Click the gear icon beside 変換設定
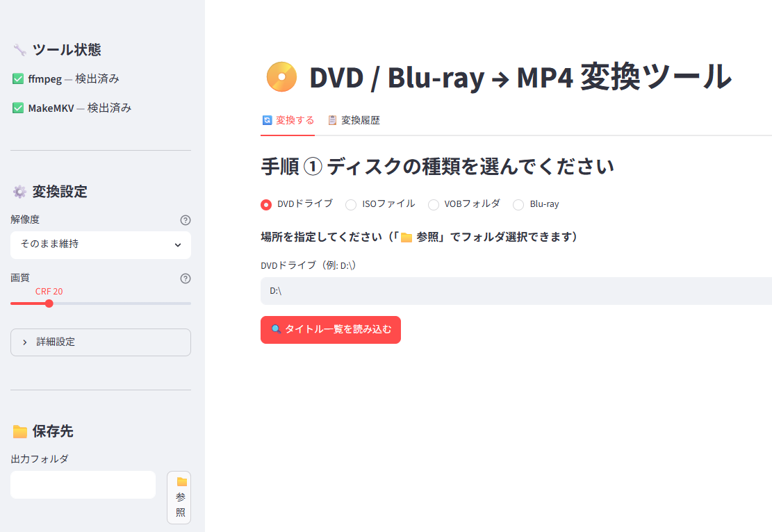The width and height of the screenshot is (772, 532). (19, 192)
